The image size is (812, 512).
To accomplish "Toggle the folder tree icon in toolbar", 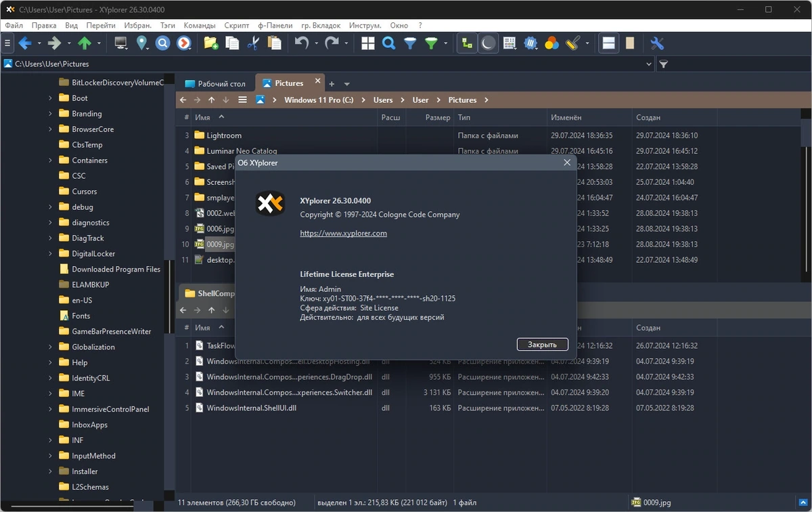I will point(467,43).
